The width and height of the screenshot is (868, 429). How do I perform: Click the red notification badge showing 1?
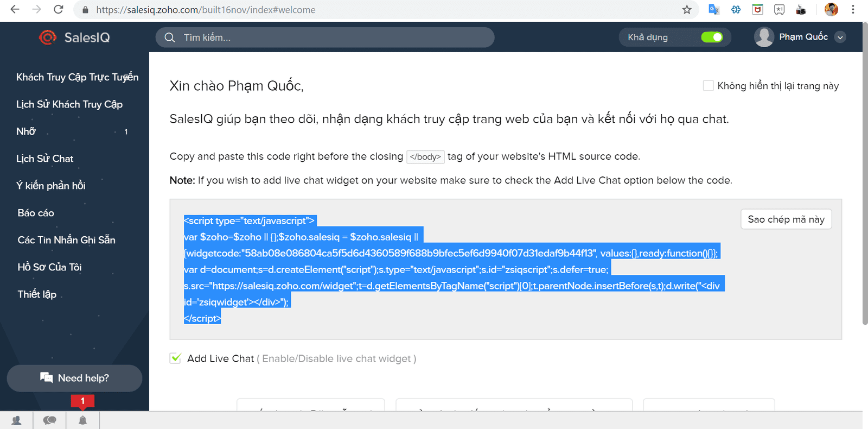pyautogui.click(x=82, y=401)
